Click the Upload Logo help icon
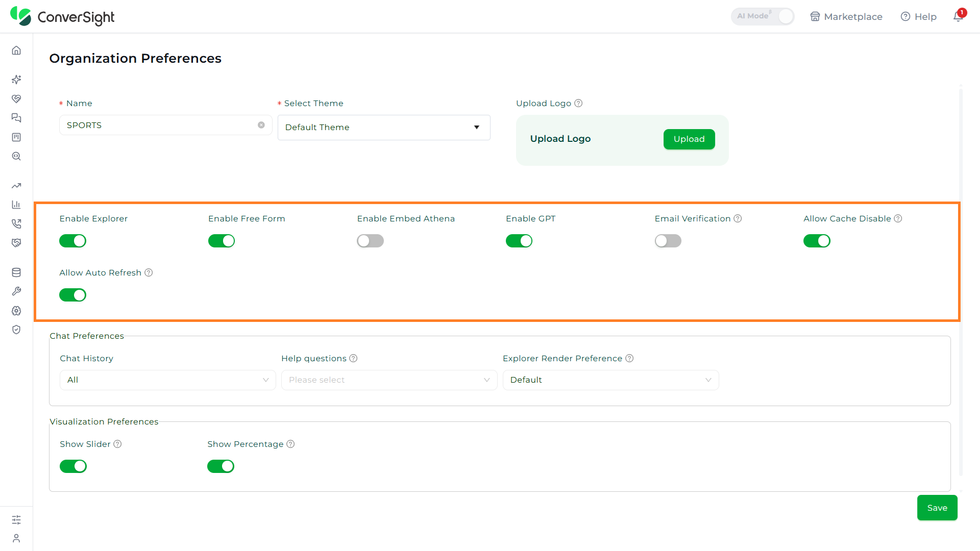The width and height of the screenshot is (980, 551). (578, 103)
